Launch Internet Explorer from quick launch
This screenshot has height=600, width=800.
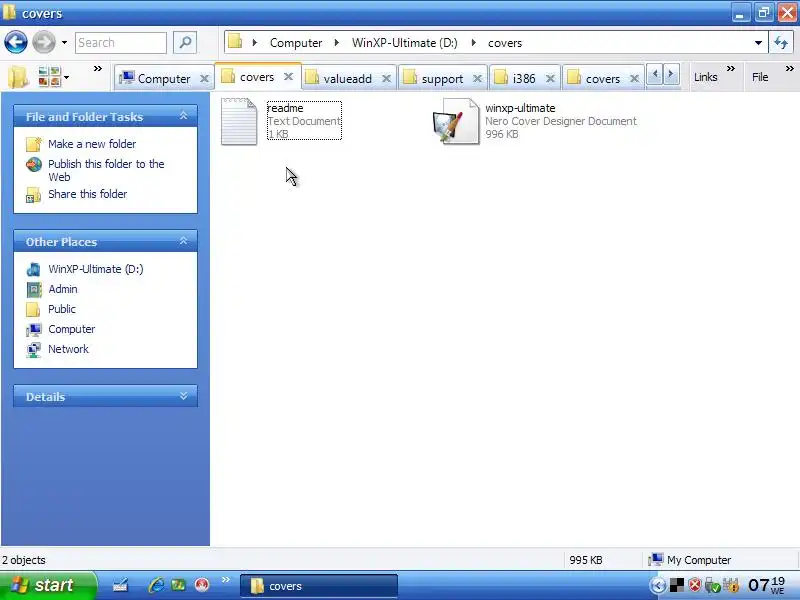pyautogui.click(x=156, y=585)
